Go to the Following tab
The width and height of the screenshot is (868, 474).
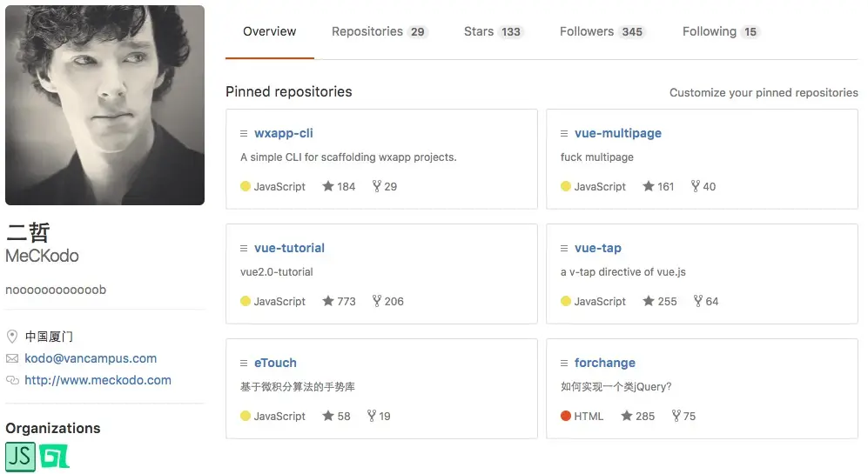[x=721, y=31]
